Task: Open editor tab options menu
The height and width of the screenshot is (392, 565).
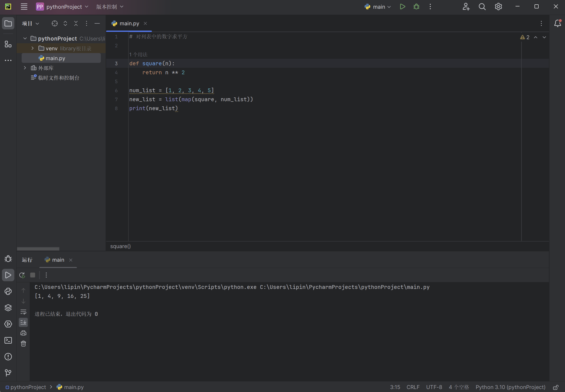Action: point(541,24)
